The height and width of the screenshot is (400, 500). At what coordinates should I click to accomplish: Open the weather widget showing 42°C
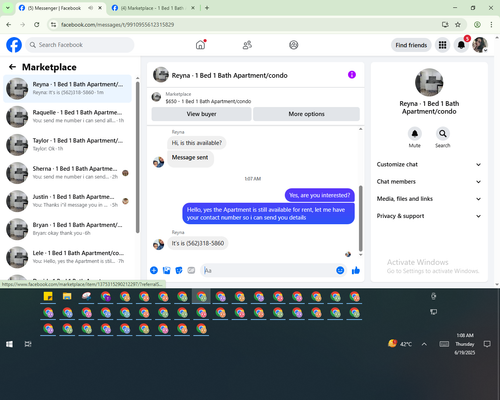(400, 344)
